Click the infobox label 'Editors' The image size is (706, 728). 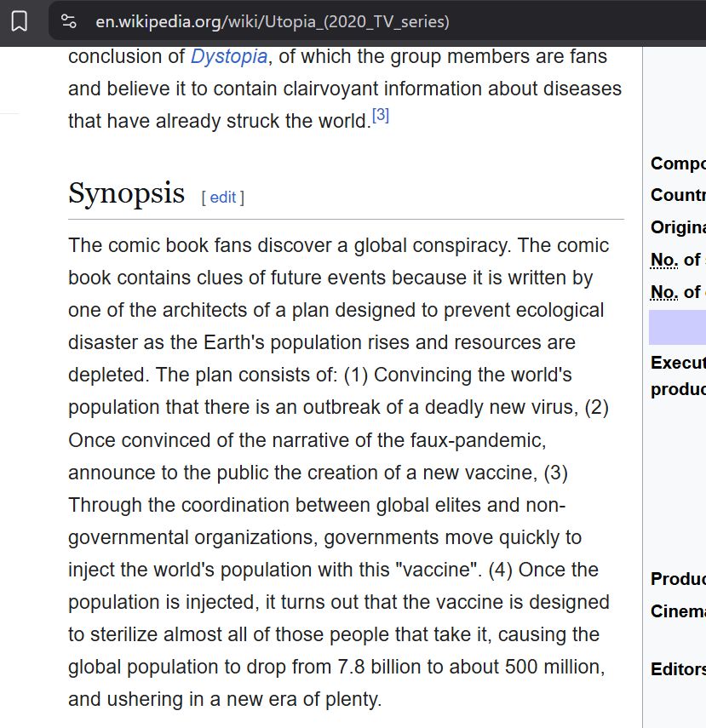678,669
